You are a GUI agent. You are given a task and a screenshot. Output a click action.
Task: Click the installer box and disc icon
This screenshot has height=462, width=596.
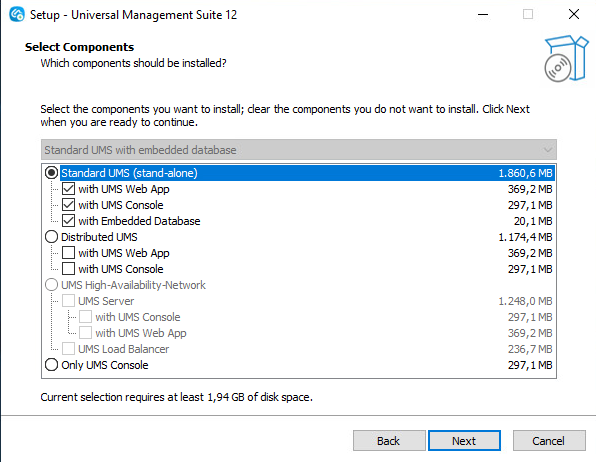[x=566, y=58]
